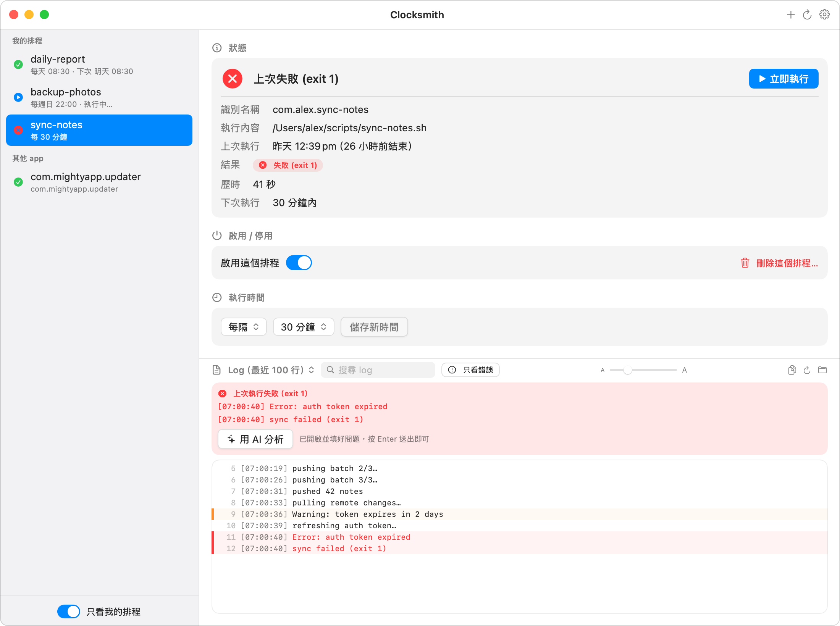The width and height of the screenshot is (840, 626).
Task: Adjust the log font size slider
Action: pos(643,370)
